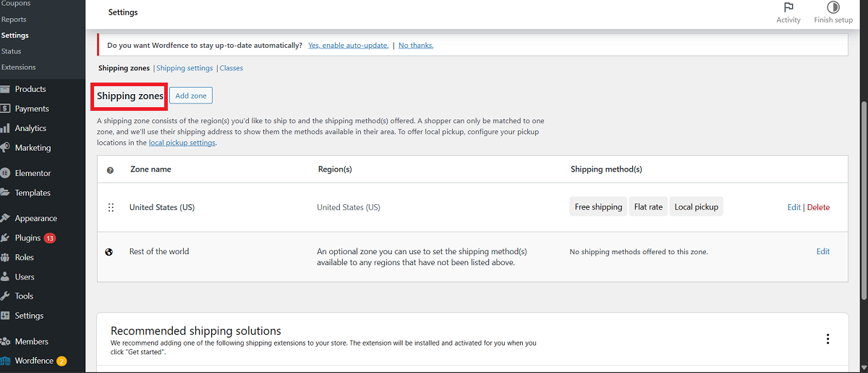Click the Payments dollar icon
This screenshot has height=373, width=868.
(6, 109)
